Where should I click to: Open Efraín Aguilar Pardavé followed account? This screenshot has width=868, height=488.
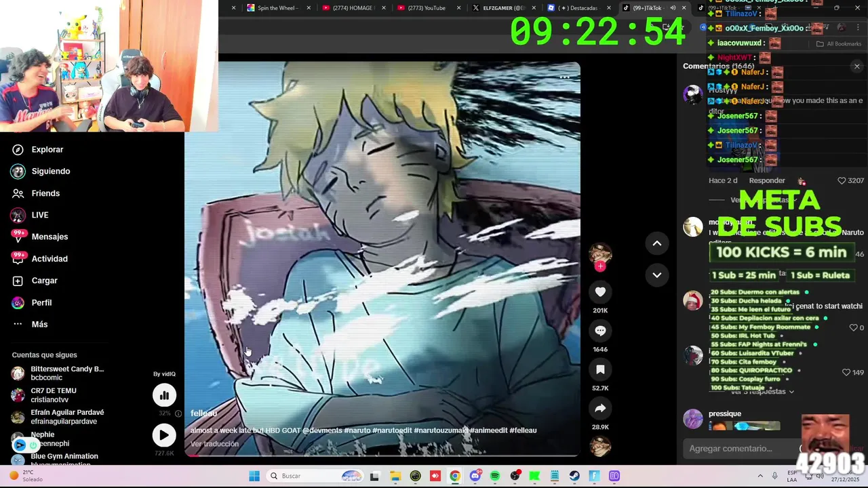pos(58,417)
